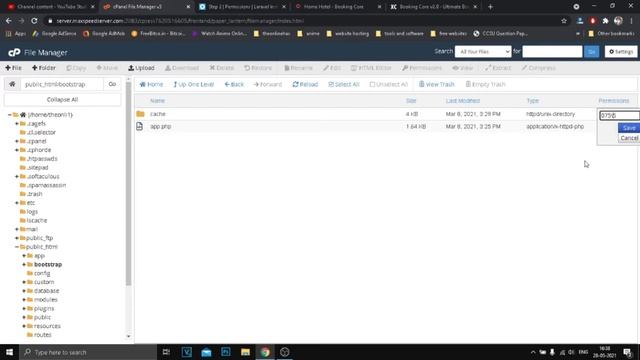Select the cache folder row

point(365,114)
